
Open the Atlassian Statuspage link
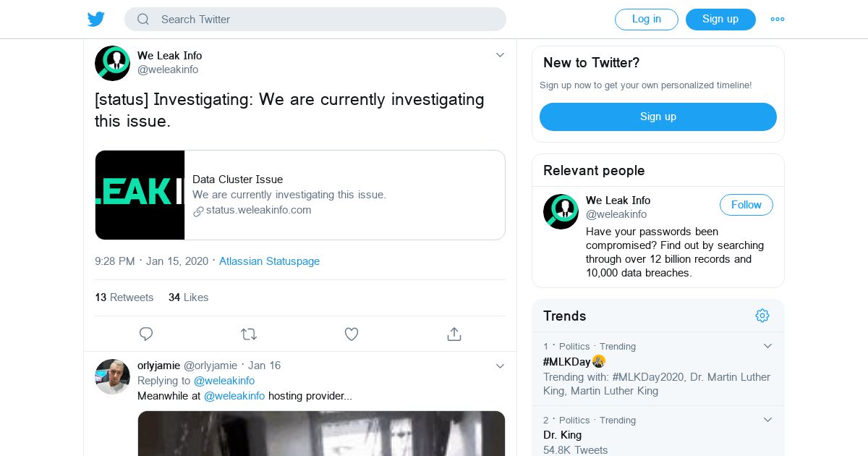pos(269,261)
